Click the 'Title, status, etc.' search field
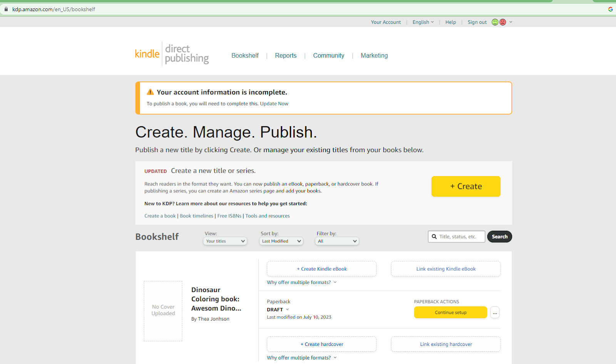 click(457, 237)
